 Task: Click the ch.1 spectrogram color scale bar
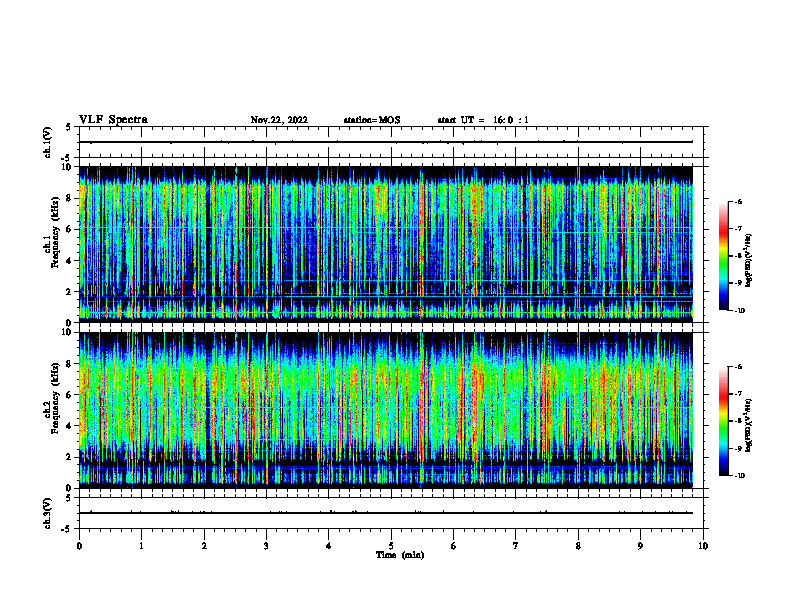tap(723, 256)
